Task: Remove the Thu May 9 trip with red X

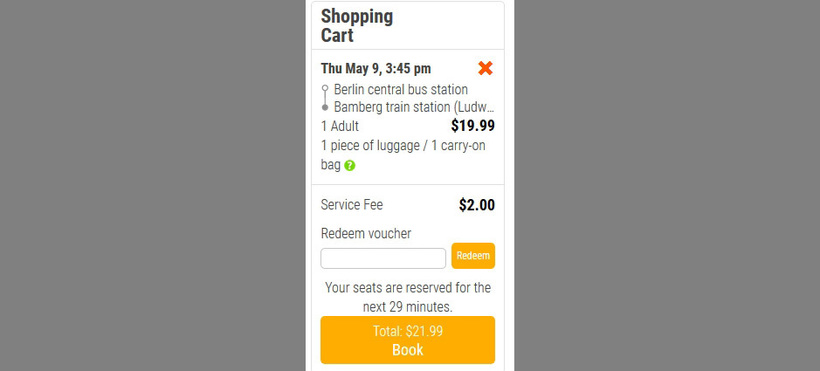Action: point(485,68)
